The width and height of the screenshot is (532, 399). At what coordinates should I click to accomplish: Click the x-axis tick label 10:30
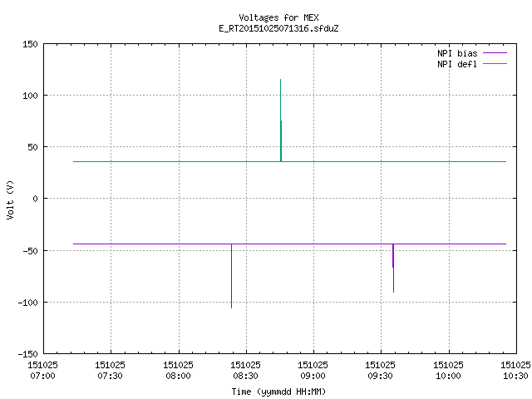515,376
